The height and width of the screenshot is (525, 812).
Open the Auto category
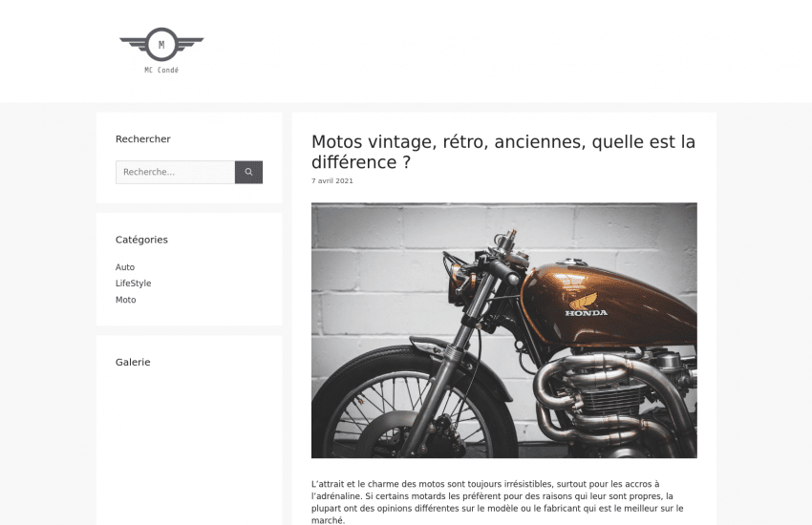click(x=125, y=267)
